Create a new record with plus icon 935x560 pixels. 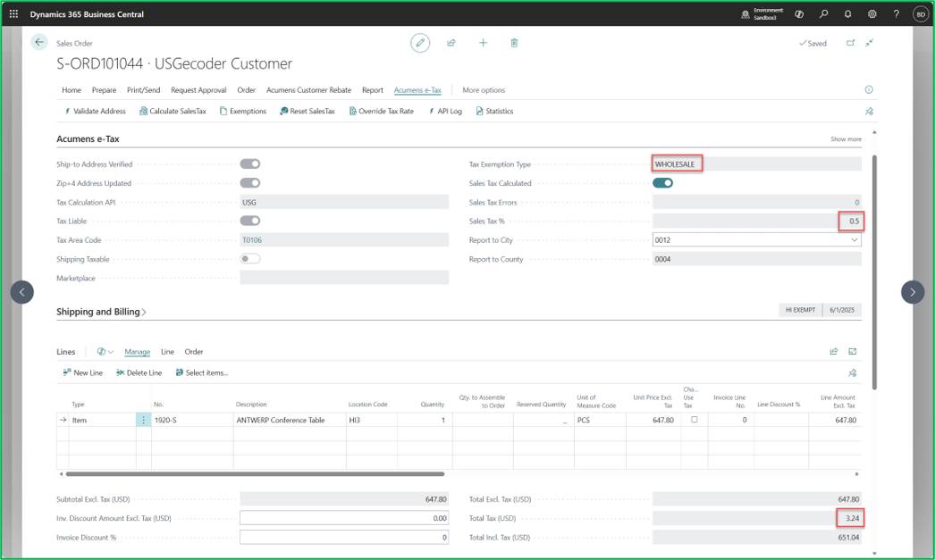click(483, 43)
